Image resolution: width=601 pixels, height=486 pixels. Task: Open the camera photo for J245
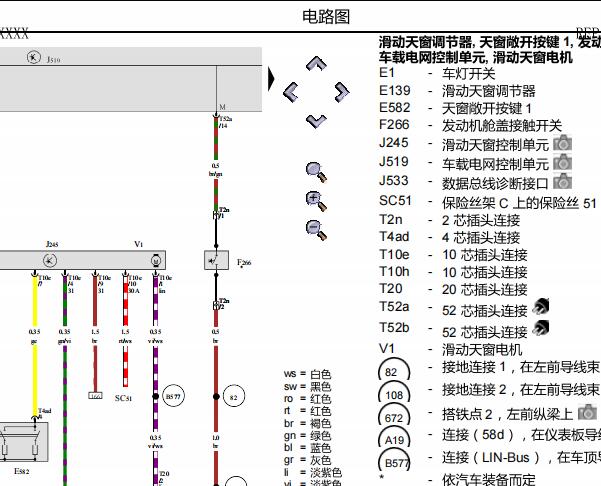pos(563,143)
